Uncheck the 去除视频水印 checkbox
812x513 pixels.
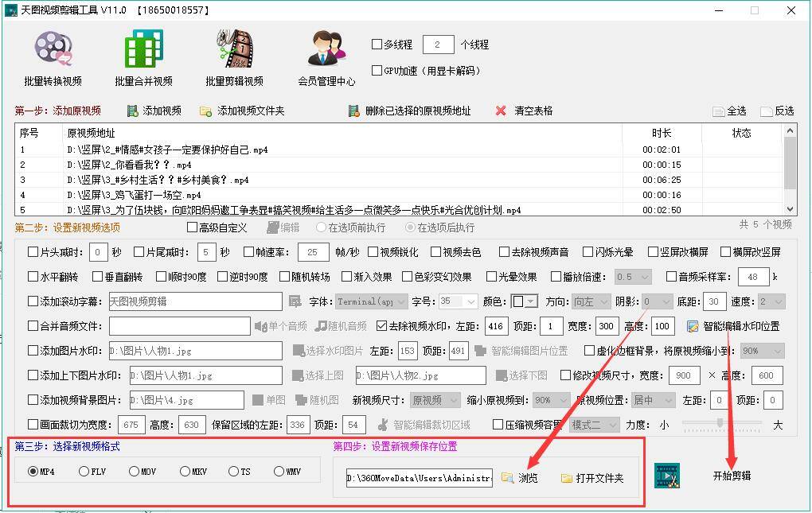[381, 326]
